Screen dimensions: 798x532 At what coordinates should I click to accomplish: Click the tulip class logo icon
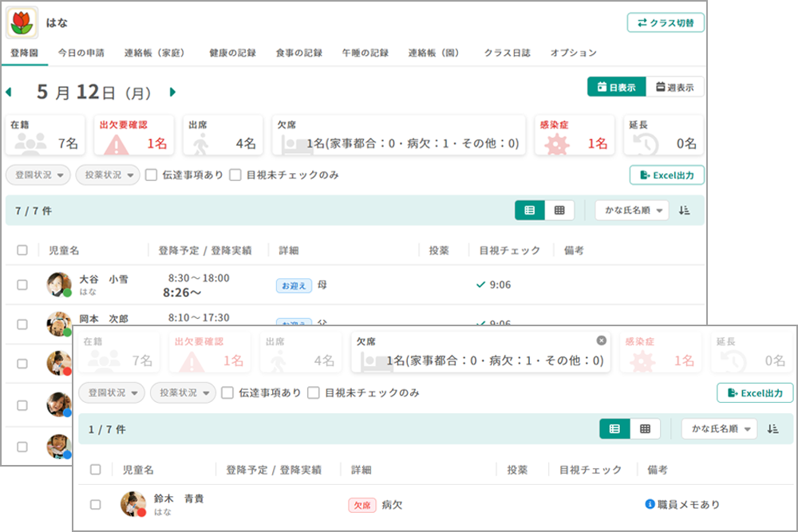(x=22, y=23)
